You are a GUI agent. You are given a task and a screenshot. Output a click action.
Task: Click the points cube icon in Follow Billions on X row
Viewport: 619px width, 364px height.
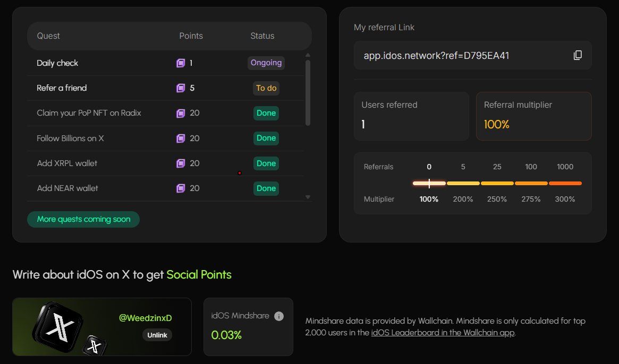click(181, 138)
